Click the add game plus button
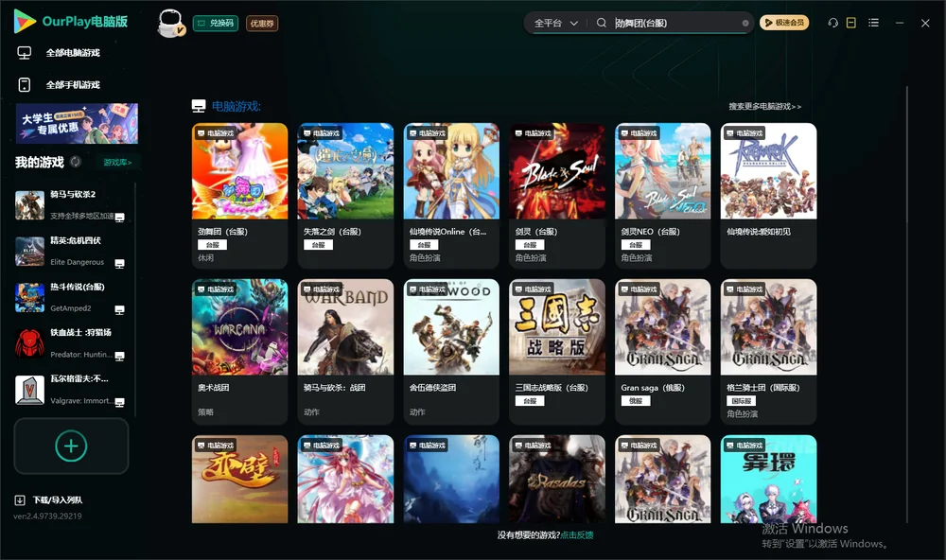The width and height of the screenshot is (946, 560). tap(71, 446)
